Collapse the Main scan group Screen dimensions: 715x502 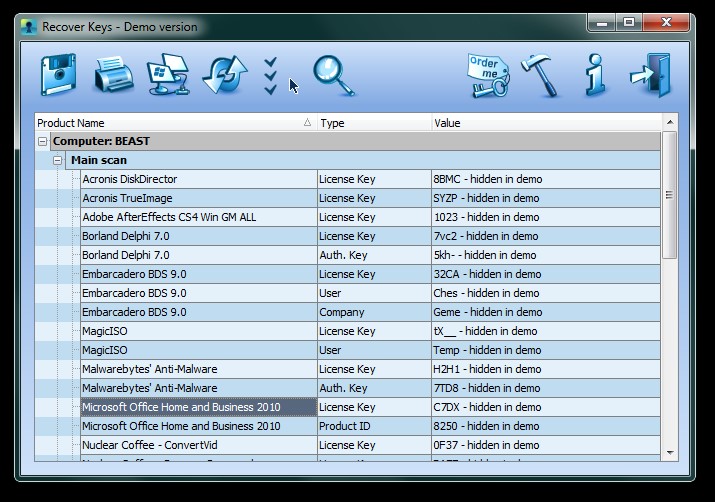58,160
